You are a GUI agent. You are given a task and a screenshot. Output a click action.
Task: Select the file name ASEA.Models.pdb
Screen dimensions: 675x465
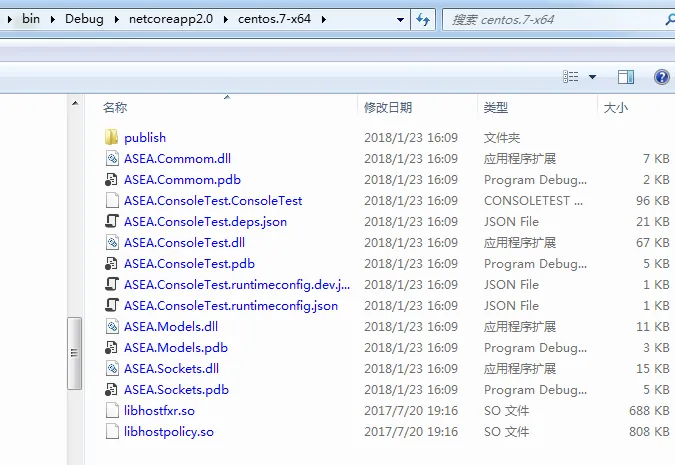(176, 347)
